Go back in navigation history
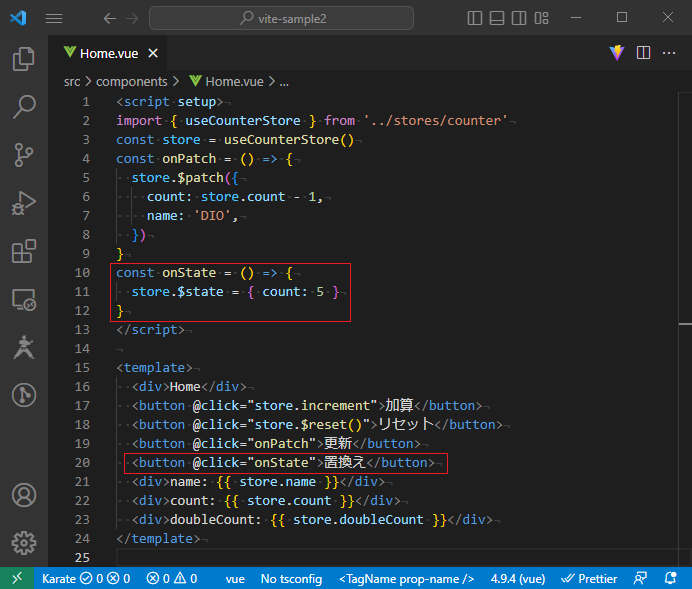 (x=110, y=18)
